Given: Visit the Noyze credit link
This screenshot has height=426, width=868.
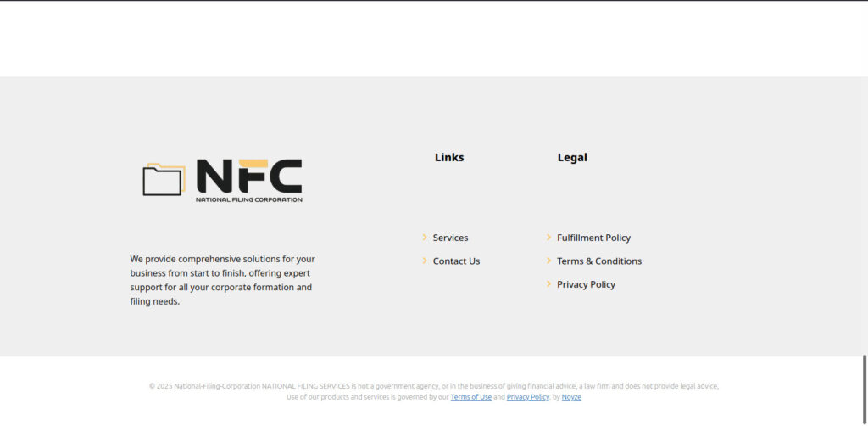Looking at the screenshot, I should pos(571,397).
